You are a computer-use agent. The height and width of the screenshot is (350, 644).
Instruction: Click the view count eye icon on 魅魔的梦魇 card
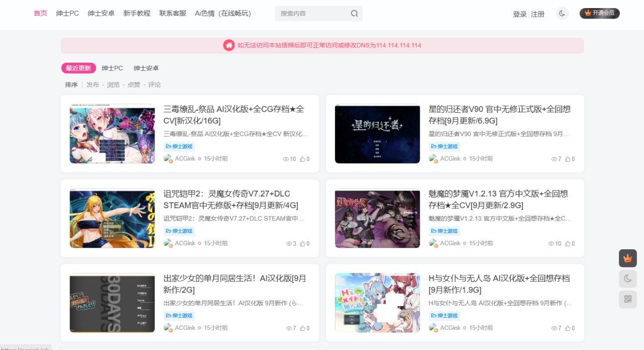coord(551,244)
